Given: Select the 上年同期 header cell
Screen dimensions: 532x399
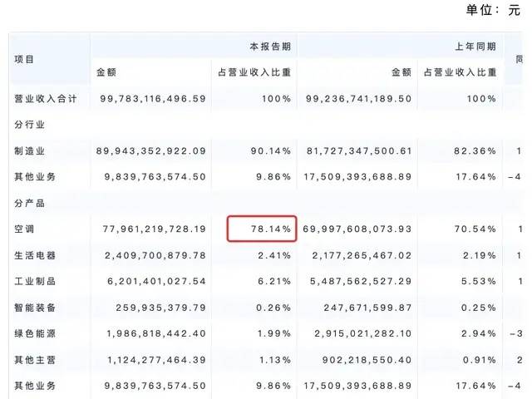Looking at the screenshot, I should [477, 46].
